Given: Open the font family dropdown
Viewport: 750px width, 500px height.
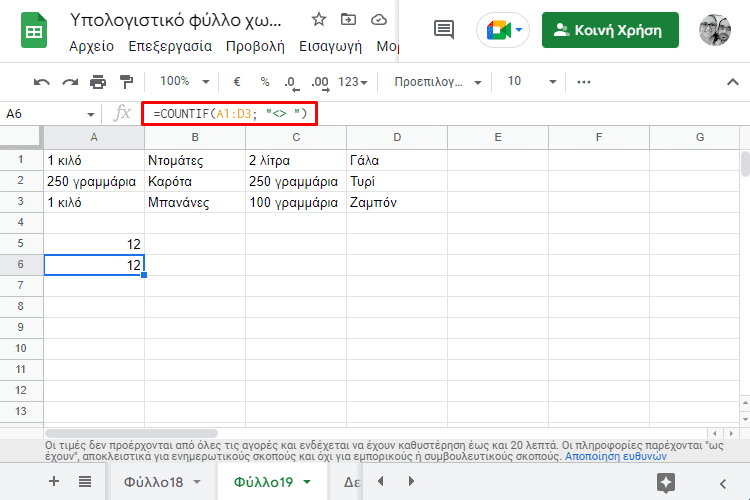Looking at the screenshot, I should (437, 82).
